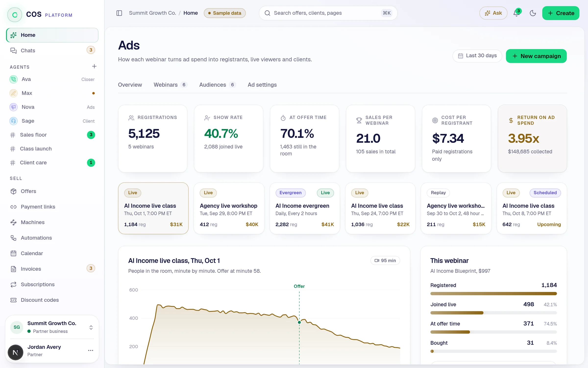Select AI Income live class Sep 24 card
The height and width of the screenshot is (368, 588).
tap(380, 208)
